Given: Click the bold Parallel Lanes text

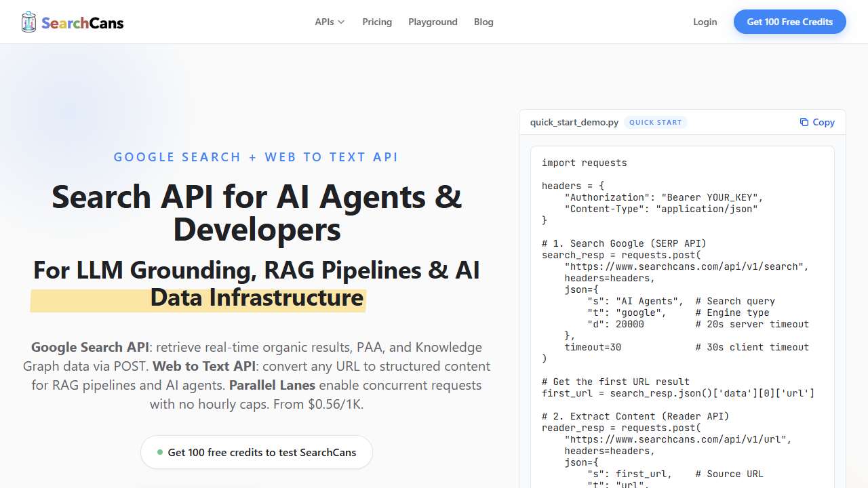Looking at the screenshot, I should click(272, 385).
